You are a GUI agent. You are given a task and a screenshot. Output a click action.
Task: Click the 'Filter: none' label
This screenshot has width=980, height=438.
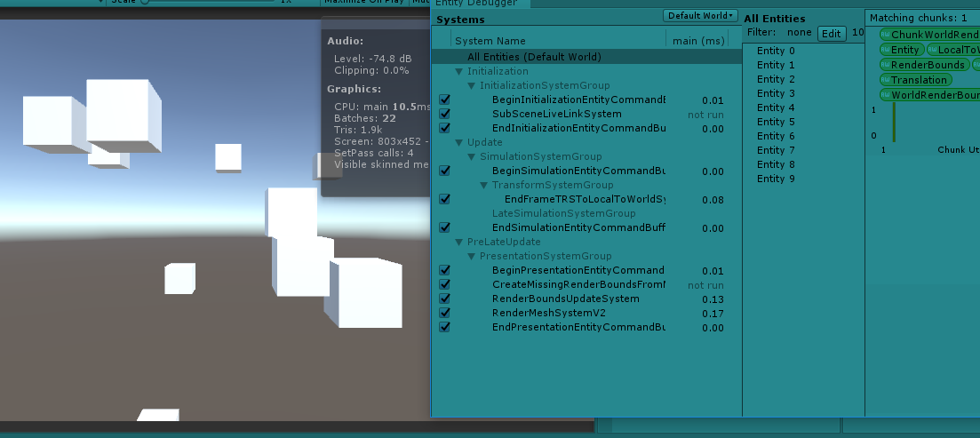tap(779, 33)
